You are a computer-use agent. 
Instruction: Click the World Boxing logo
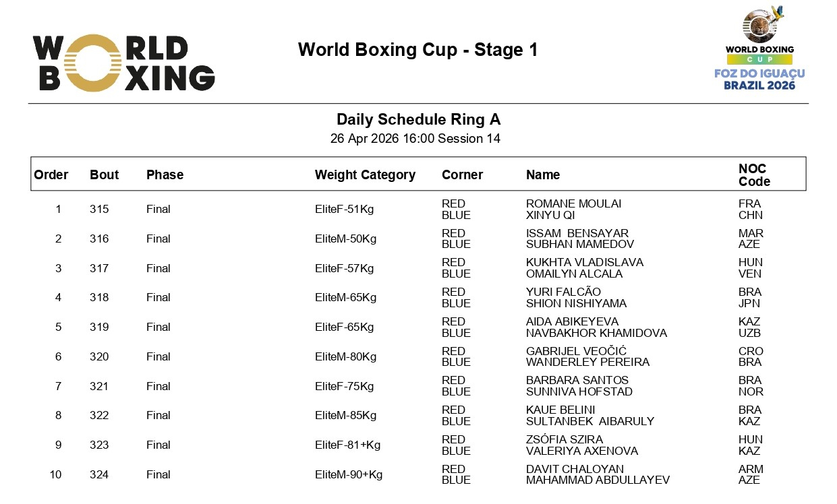tap(124, 63)
